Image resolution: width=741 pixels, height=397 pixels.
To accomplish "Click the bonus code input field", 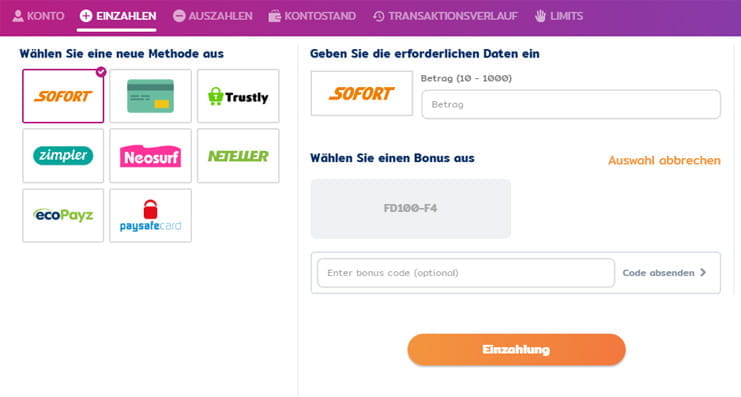I will tap(466, 273).
